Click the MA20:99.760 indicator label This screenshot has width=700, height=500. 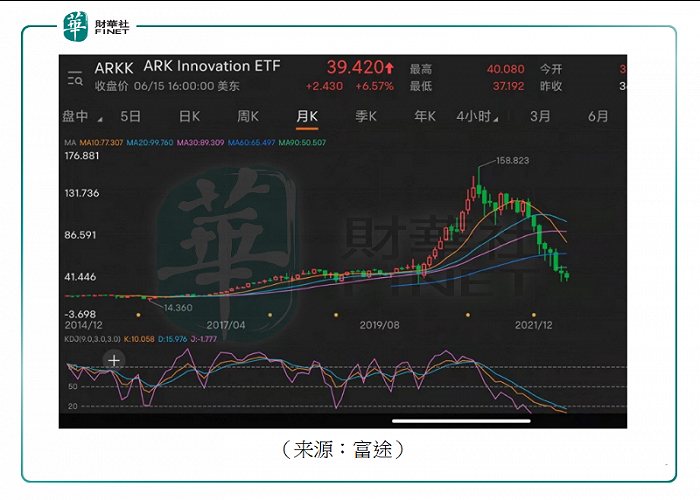coord(150,143)
